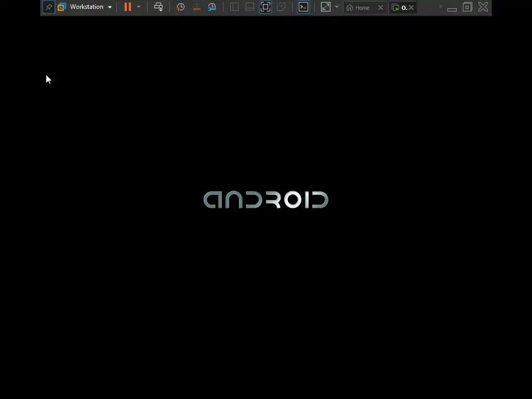Viewport: 532px width, 399px height.
Task: Close the running VM tab
Action: pos(411,7)
